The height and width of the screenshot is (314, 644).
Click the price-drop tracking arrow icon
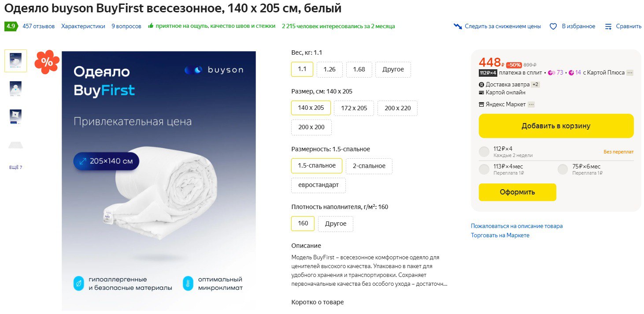pos(458,26)
